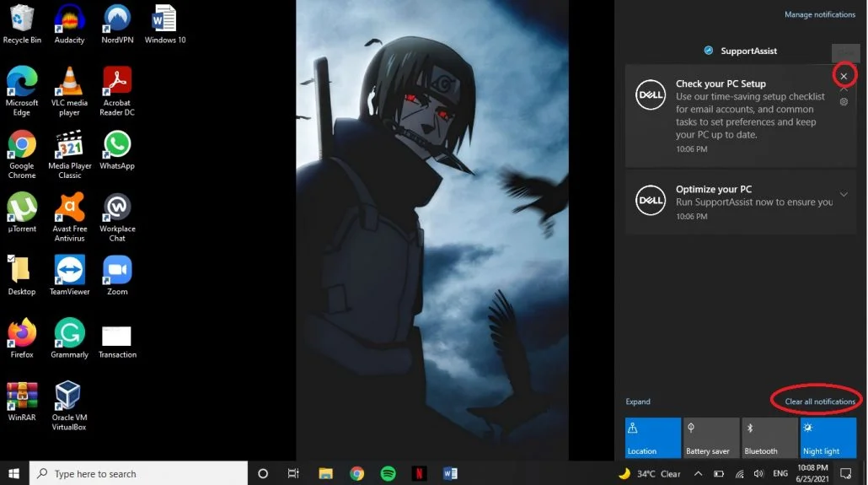Open the Transaction file icon
Image resolution: width=868 pixels, height=485 pixels.
click(117, 342)
